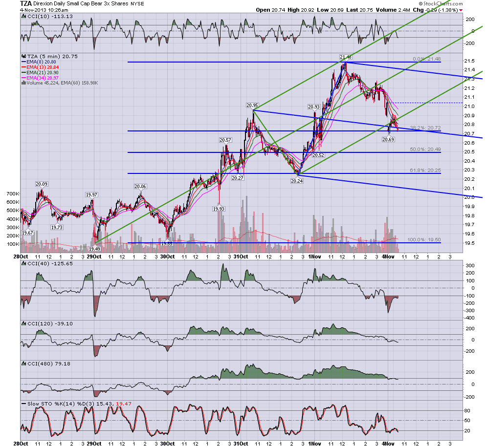Click the 'Volume 45,224, EMA(60) 158.98K' legend entry
Viewport: 487px width, 448px height.
(x=62, y=83)
